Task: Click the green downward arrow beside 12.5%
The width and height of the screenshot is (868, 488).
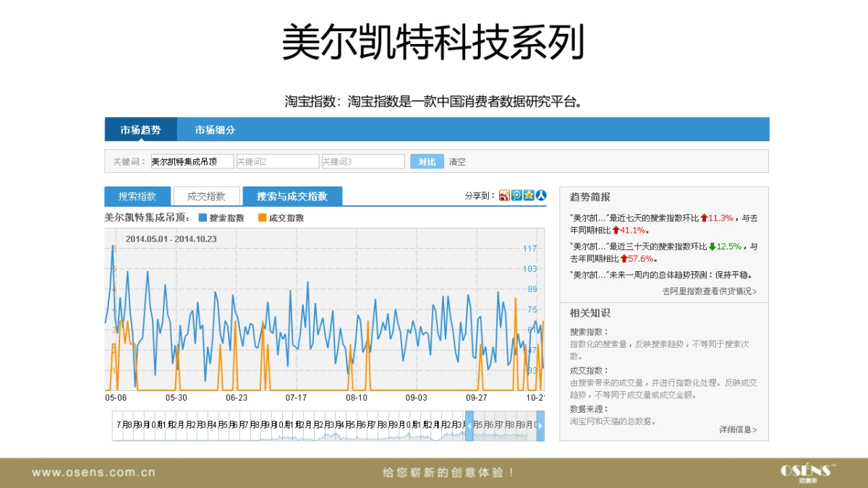Action: pyautogui.click(x=712, y=247)
